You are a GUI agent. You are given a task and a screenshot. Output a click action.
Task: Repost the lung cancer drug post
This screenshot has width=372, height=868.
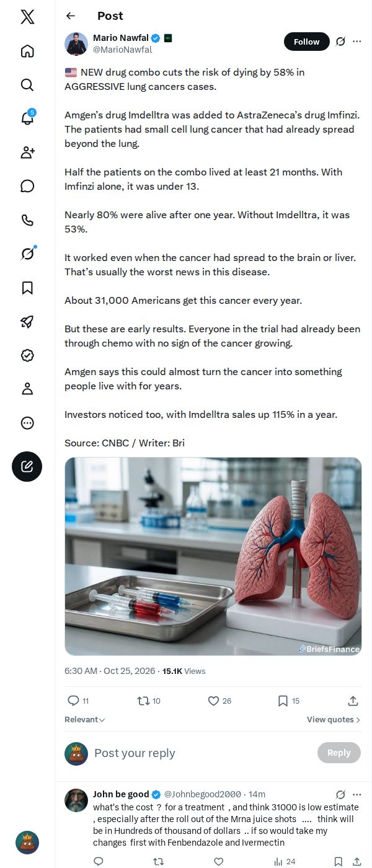(149, 701)
